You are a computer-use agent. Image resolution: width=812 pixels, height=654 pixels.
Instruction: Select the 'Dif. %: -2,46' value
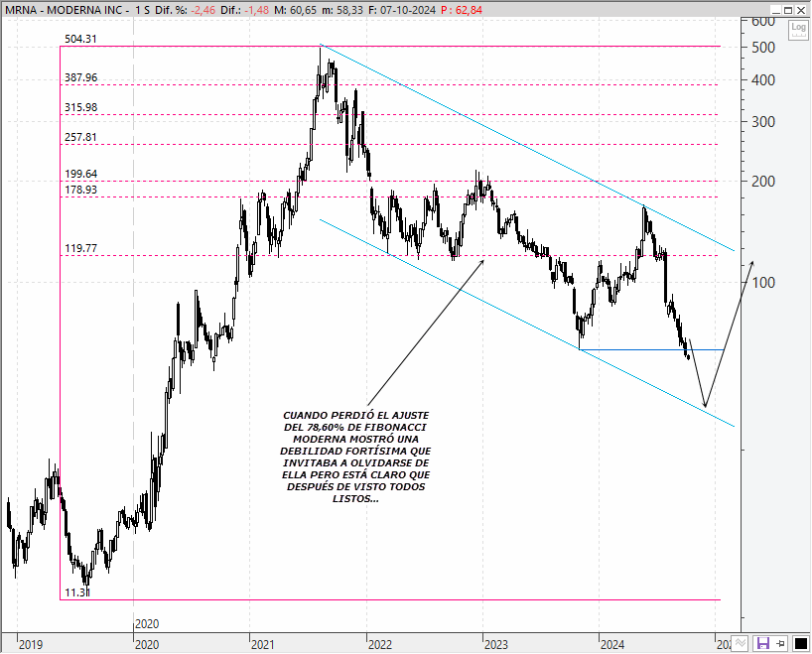point(185,10)
